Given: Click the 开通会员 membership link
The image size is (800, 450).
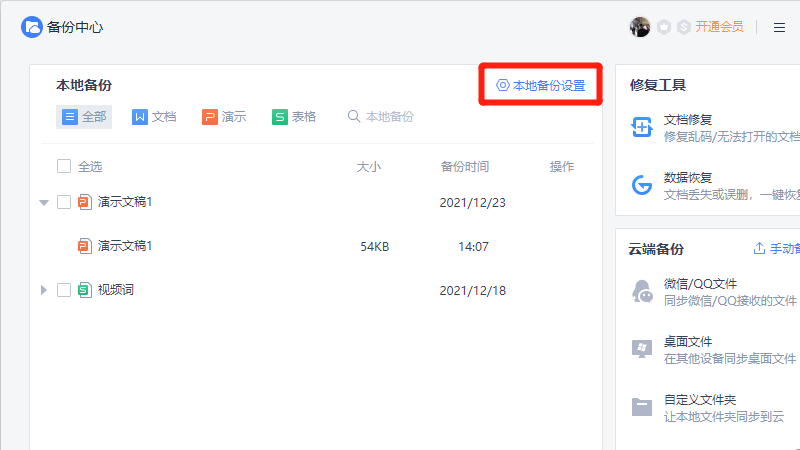Looking at the screenshot, I should (719, 27).
